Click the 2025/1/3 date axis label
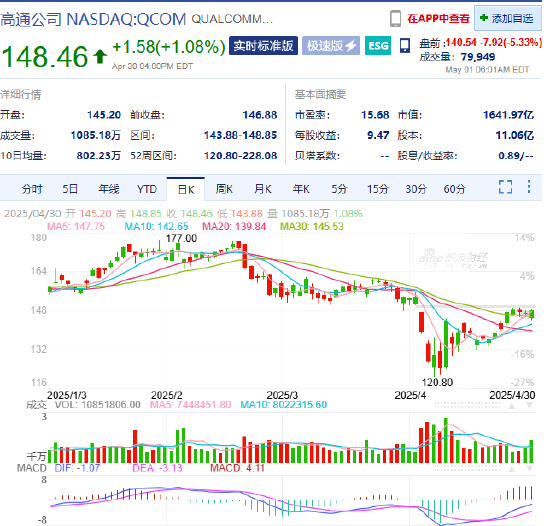The width and height of the screenshot is (550, 526). click(x=67, y=396)
